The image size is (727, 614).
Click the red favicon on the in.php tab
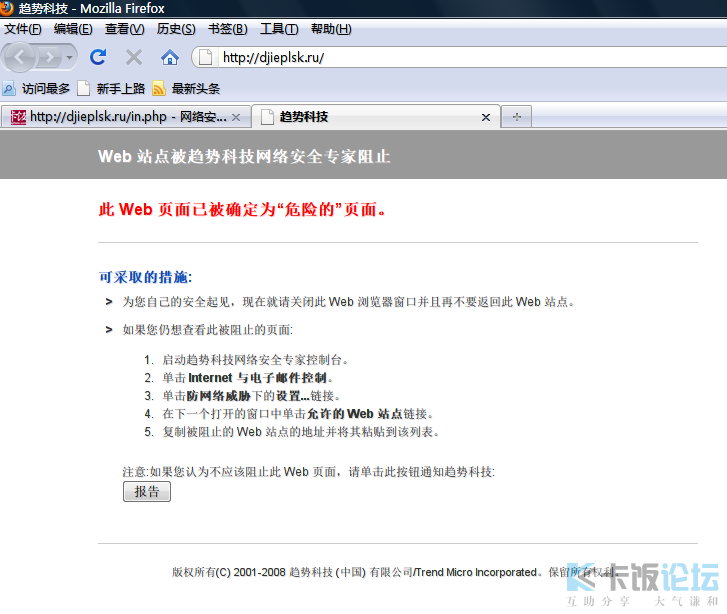[19, 117]
